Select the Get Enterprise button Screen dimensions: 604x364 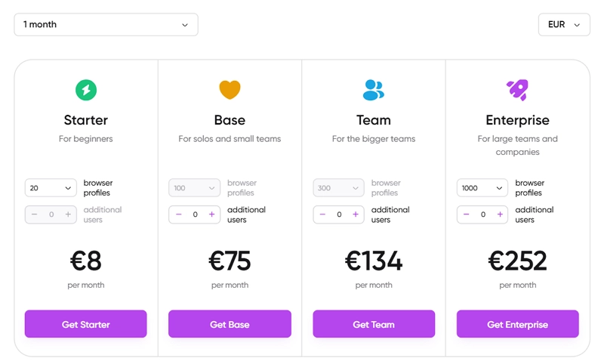click(x=517, y=324)
